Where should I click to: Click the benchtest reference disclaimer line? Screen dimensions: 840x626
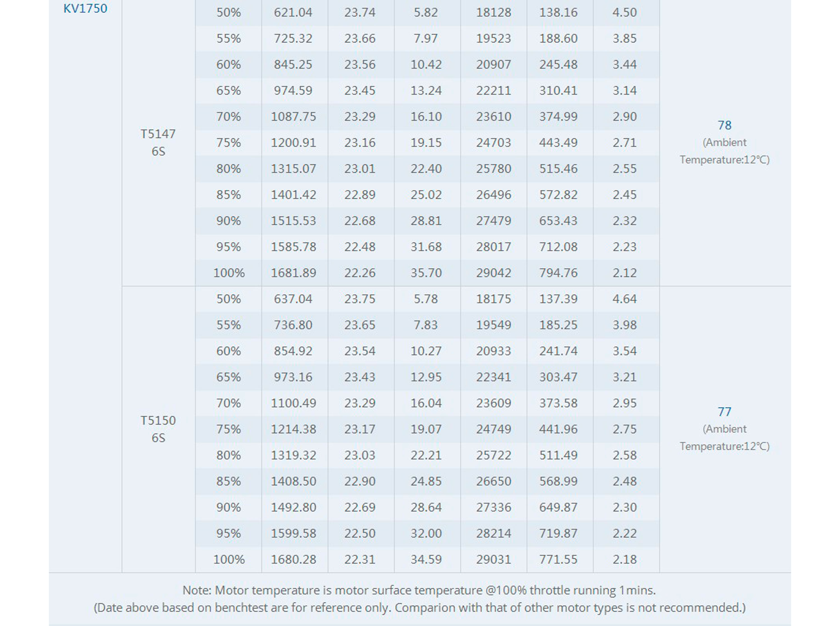point(419,608)
